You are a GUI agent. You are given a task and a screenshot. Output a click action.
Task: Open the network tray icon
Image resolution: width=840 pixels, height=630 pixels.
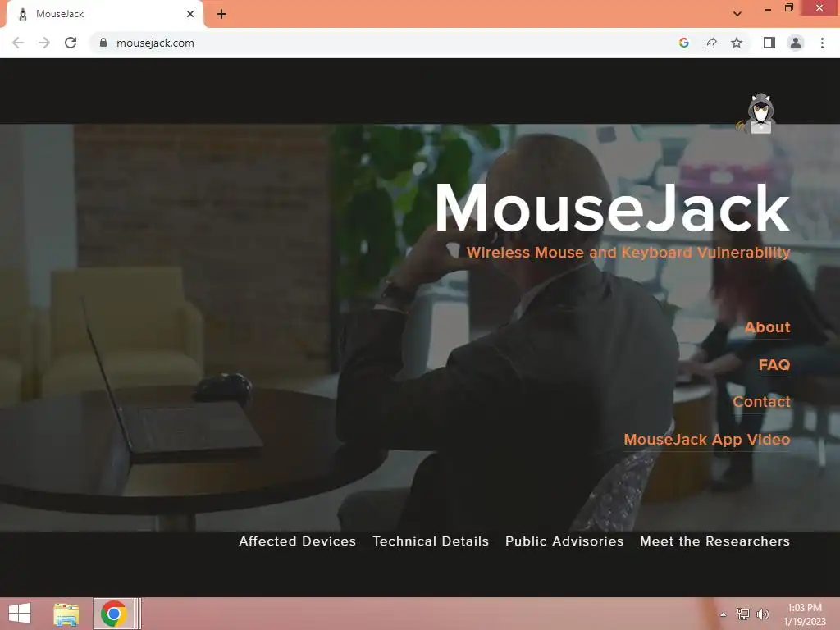coord(743,614)
